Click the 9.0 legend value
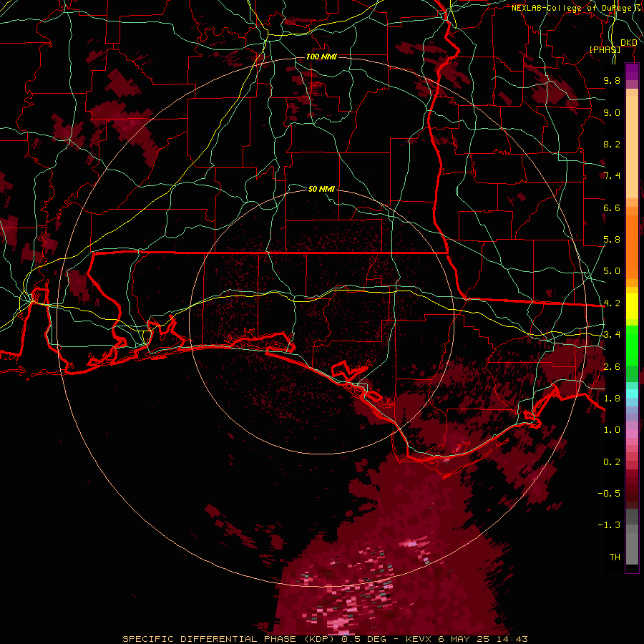 [x=612, y=112]
